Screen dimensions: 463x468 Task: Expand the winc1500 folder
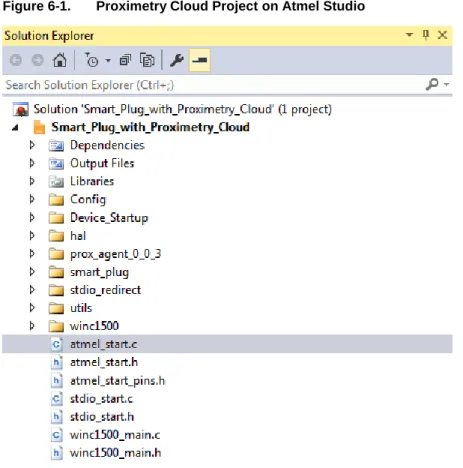[x=32, y=326]
